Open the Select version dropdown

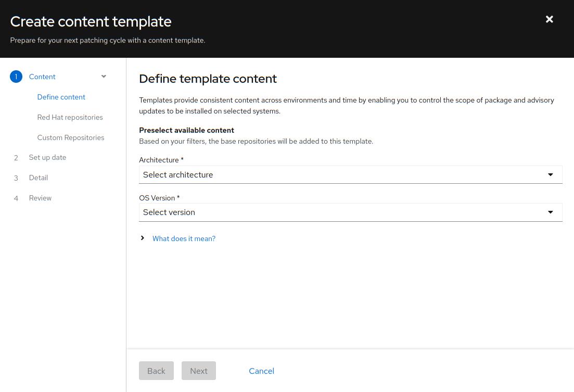pos(343,212)
